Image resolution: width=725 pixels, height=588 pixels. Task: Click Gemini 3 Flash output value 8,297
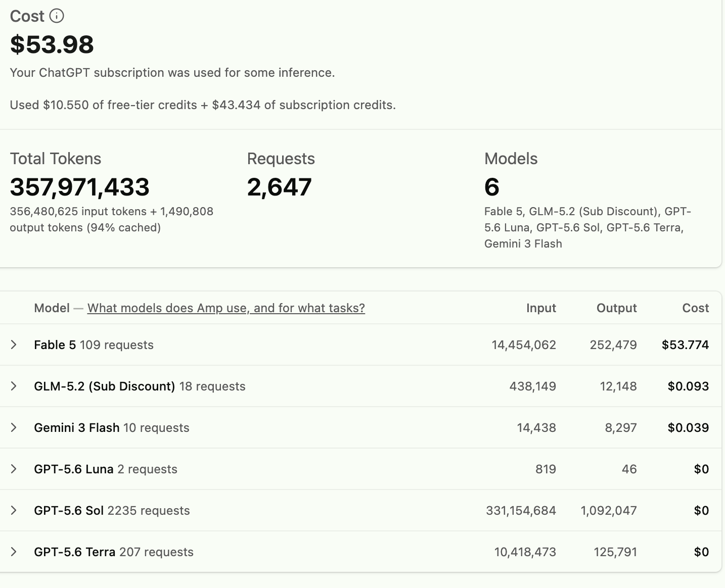(621, 427)
